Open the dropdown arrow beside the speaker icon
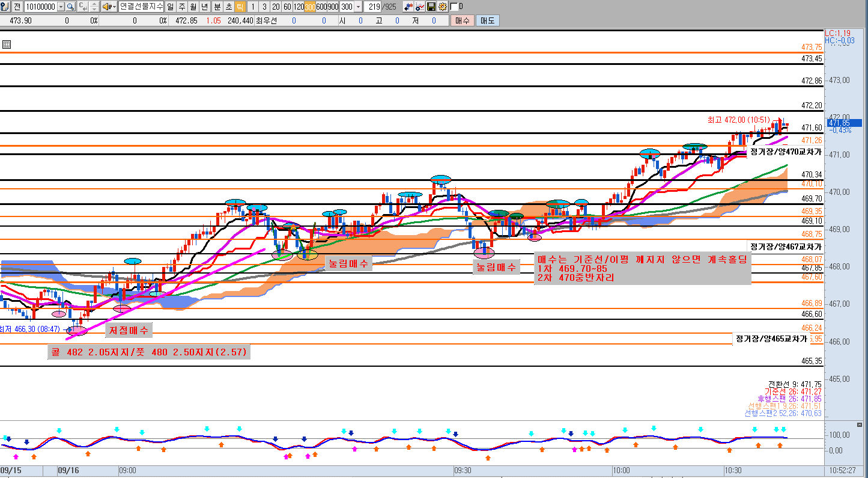Screen dimensions: 868x478 point(114,7)
